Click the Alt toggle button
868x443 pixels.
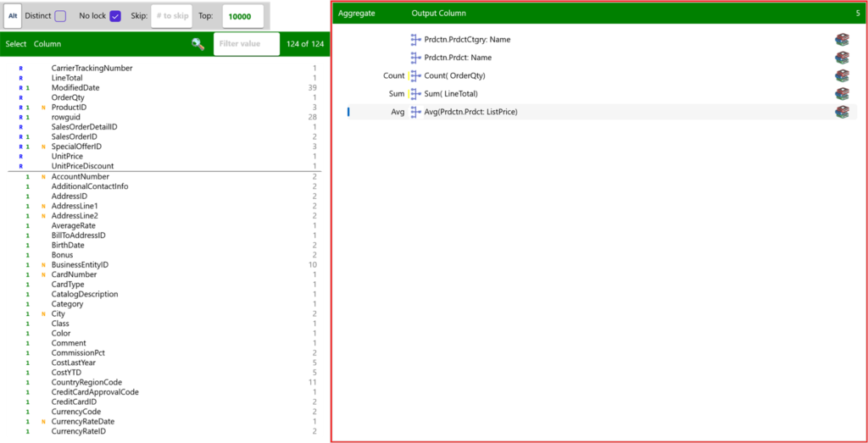(x=13, y=16)
